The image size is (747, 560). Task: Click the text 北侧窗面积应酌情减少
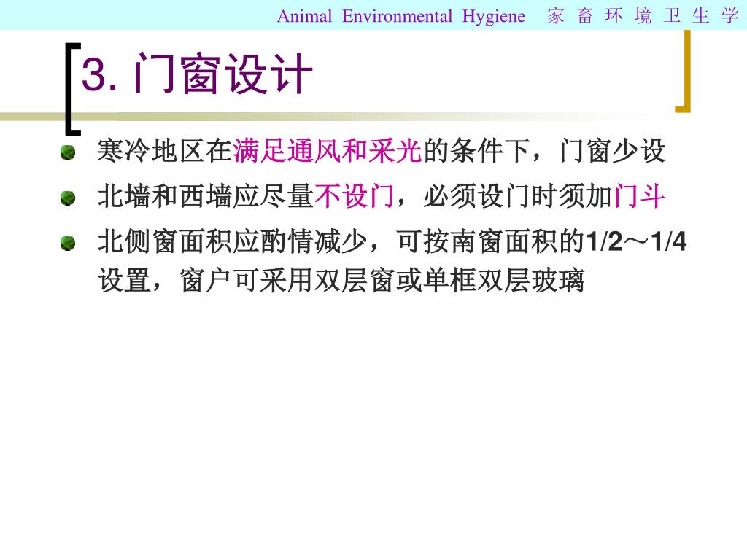[x=233, y=241]
